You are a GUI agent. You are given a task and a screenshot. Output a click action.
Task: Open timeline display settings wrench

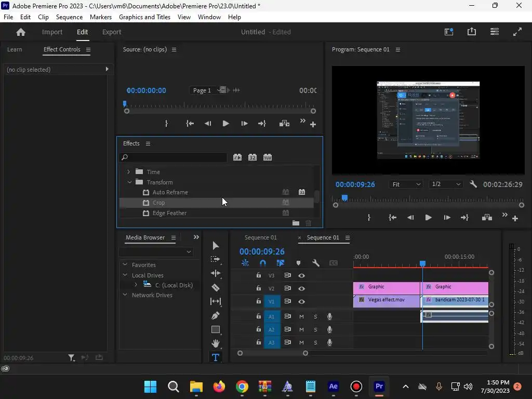pyautogui.click(x=315, y=263)
